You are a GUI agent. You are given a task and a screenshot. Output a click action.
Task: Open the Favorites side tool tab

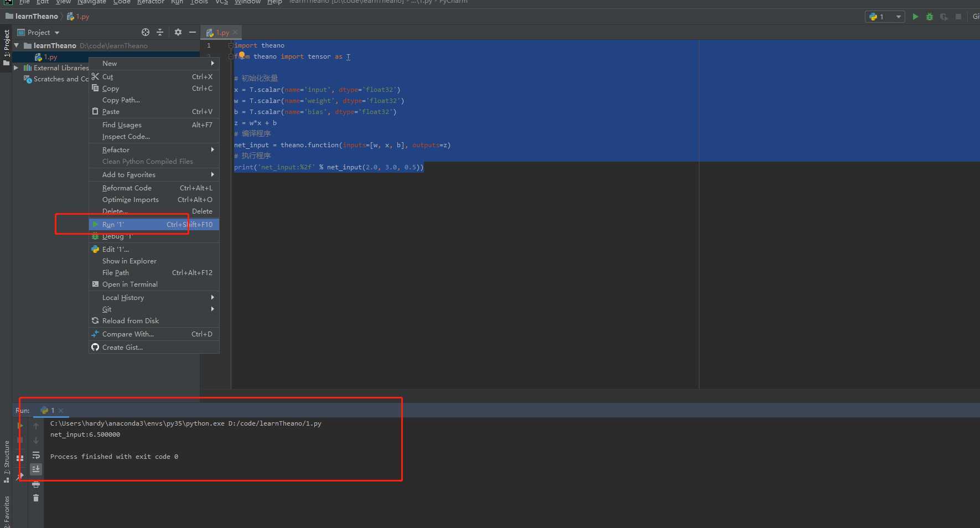(x=7, y=511)
